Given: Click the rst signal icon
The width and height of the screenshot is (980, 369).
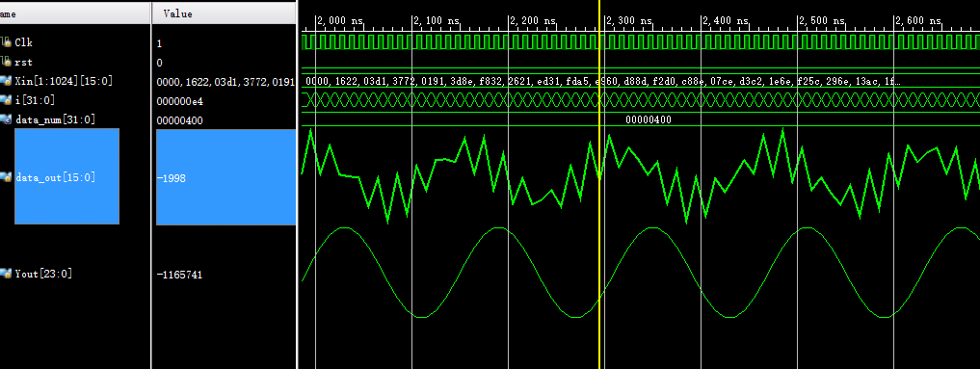Looking at the screenshot, I should 6,62.
